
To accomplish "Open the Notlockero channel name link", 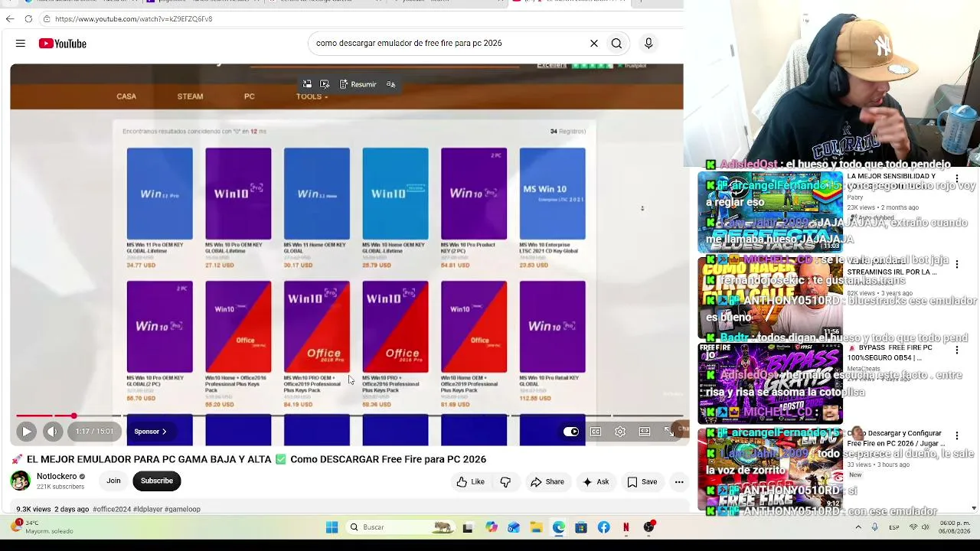I will point(57,476).
